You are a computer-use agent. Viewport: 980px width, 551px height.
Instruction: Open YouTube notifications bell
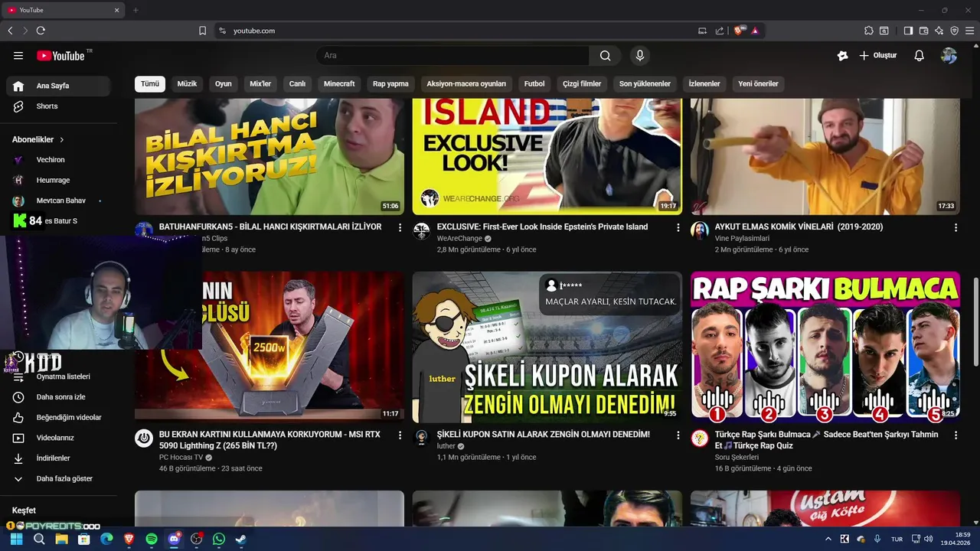[920, 56]
